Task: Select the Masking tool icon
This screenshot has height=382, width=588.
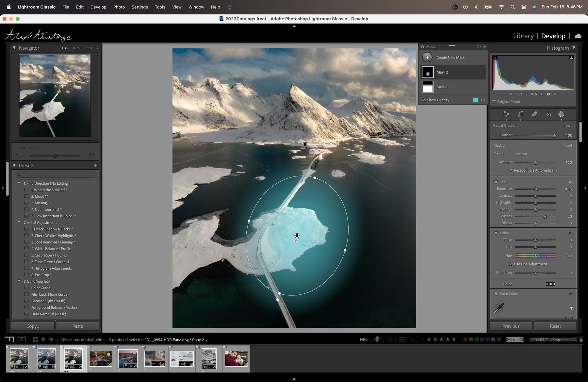Action: 561,114
